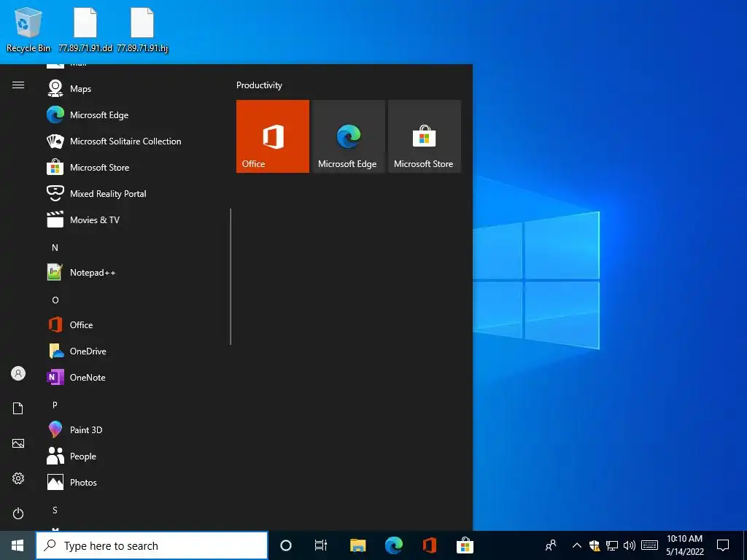The height and width of the screenshot is (560, 747).
Task: Open the People app
Action: click(x=136, y=456)
